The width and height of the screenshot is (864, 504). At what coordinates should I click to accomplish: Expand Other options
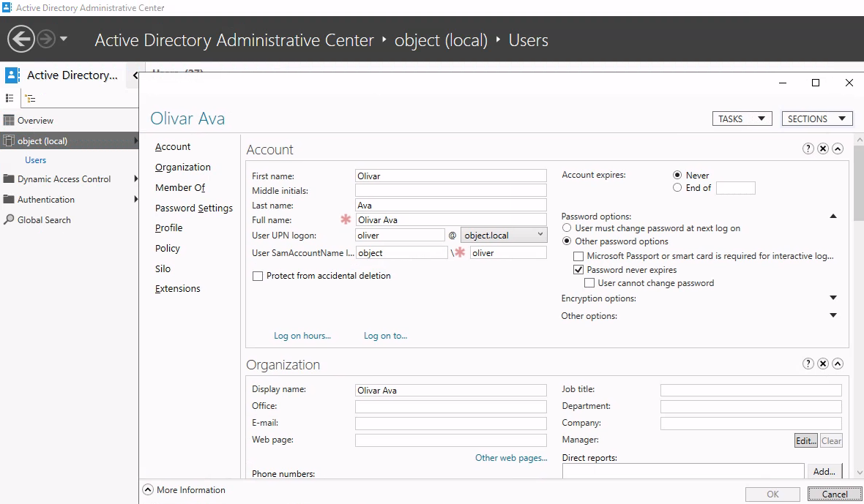tap(833, 315)
